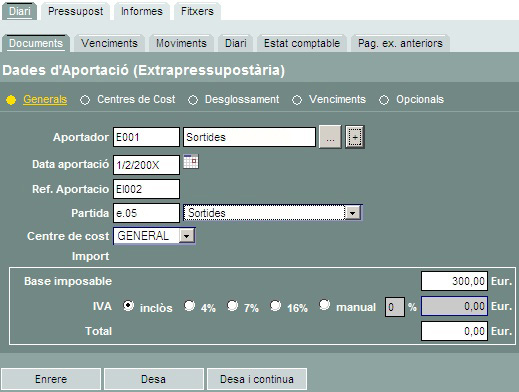Choose the IVA inclòs radio option

[x=128, y=306]
